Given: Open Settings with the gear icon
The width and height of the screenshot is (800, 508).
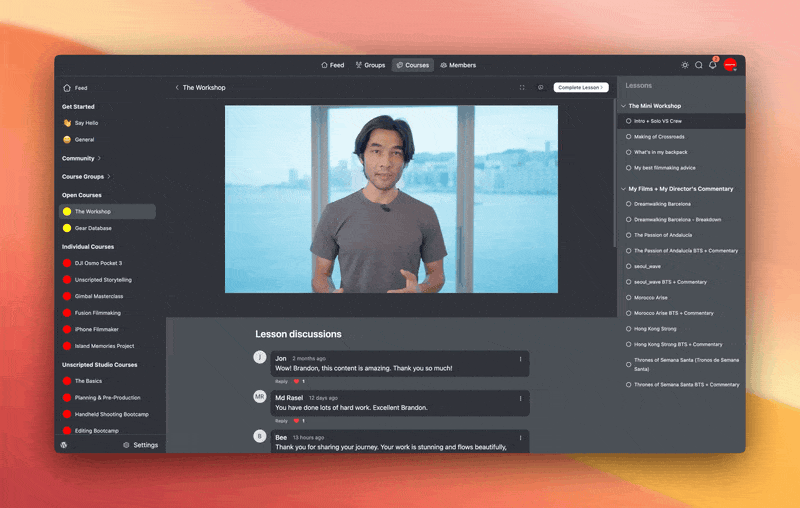Looking at the screenshot, I should point(140,445).
